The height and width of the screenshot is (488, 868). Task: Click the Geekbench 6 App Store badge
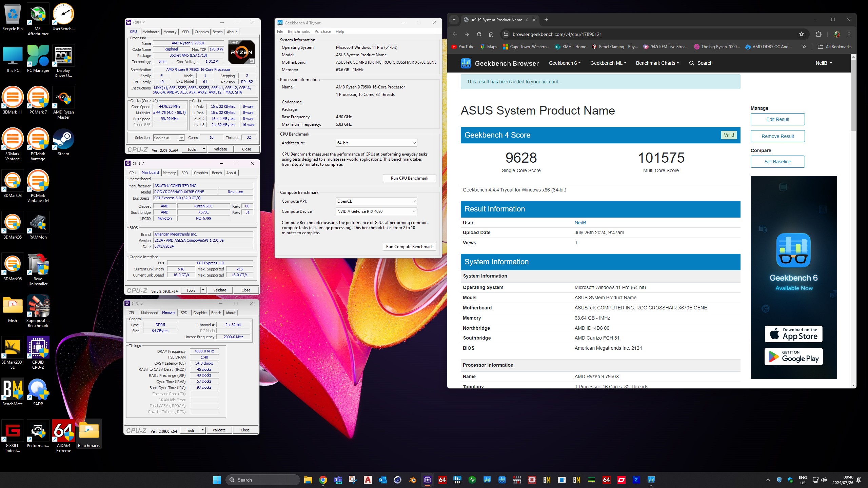793,334
